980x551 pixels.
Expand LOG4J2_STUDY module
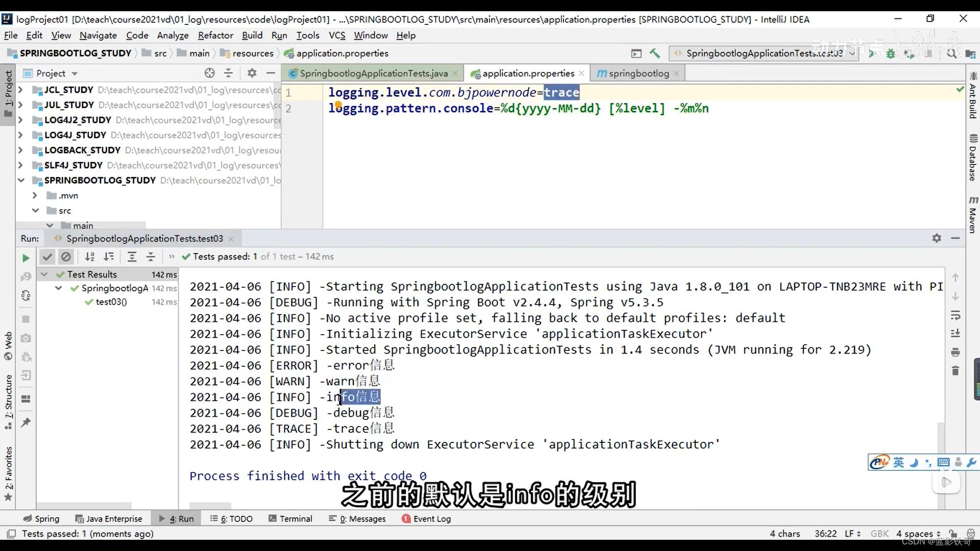click(20, 120)
